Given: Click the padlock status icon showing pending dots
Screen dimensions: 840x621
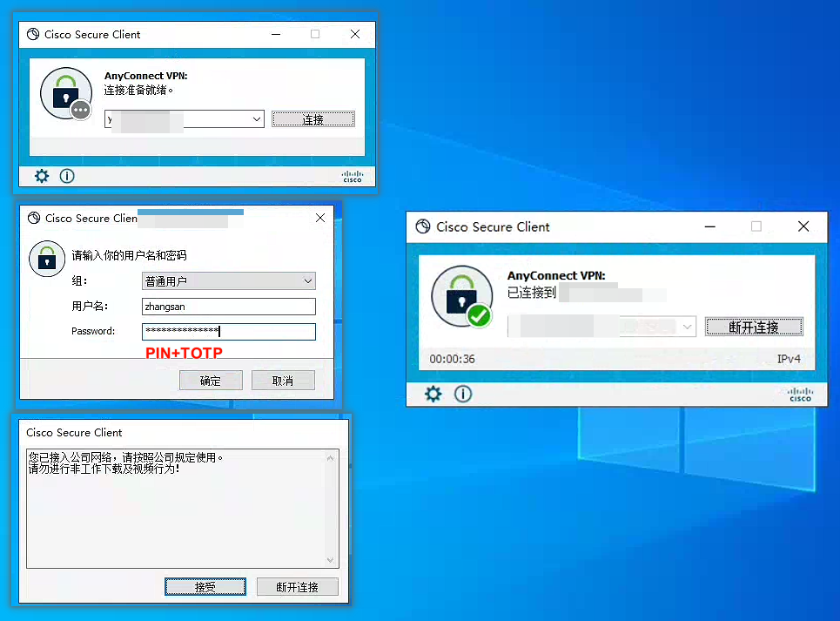Looking at the screenshot, I should point(66,93).
